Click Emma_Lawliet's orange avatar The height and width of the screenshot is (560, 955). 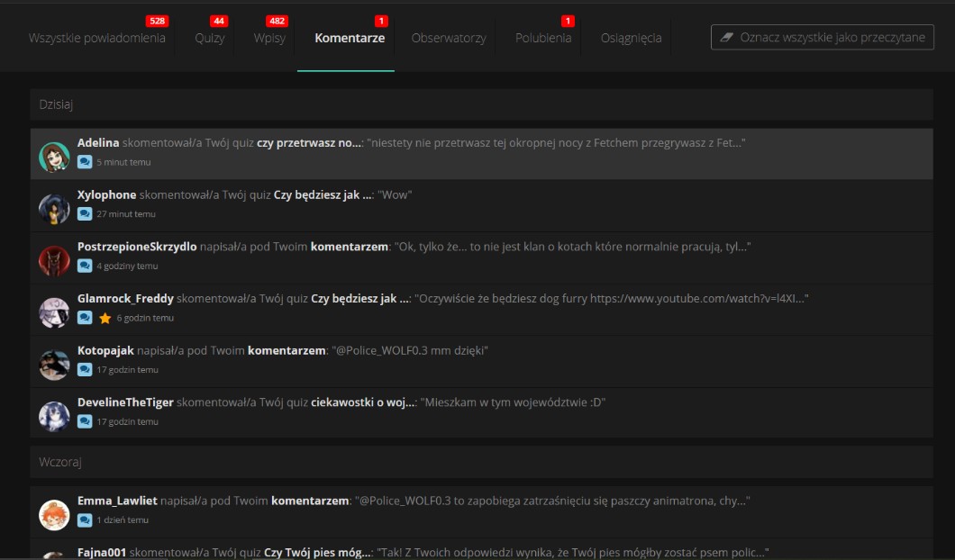[54, 514]
